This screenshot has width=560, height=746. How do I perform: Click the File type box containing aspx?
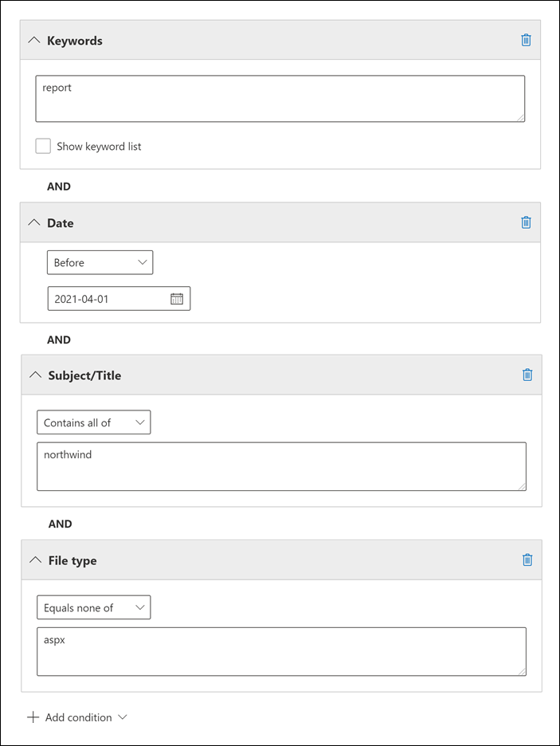[x=281, y=651]
